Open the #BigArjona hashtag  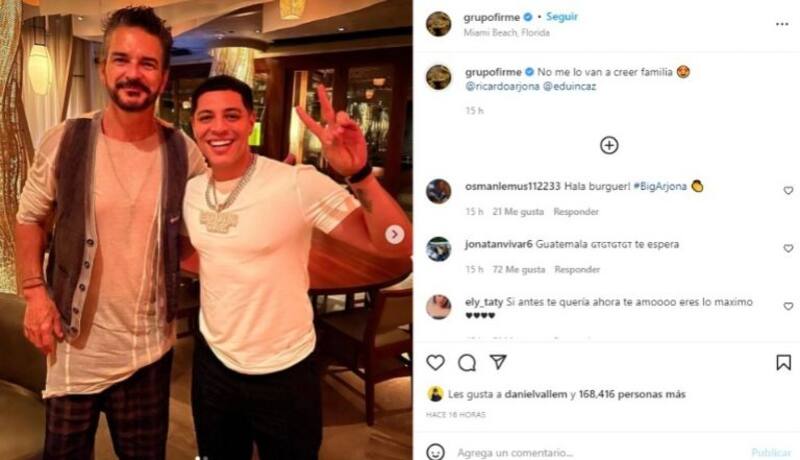(x=660, y=186)
